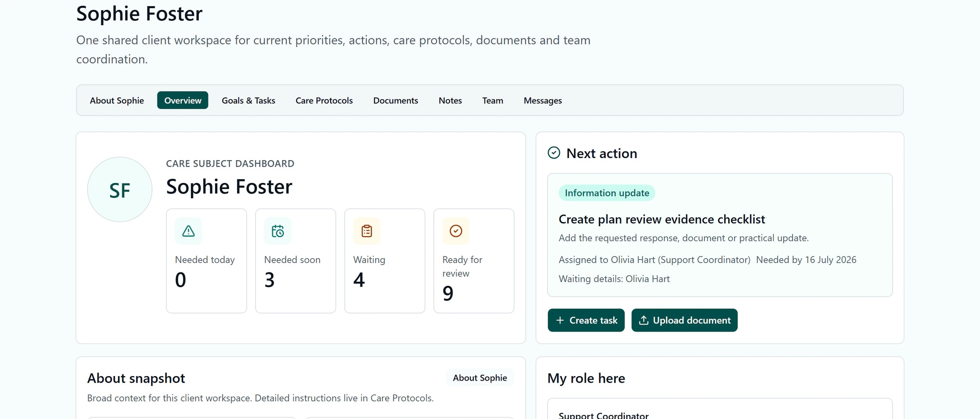The height and width of the screenshot is (419, 980).
Task: Open the Messages tab
Action: point(543,100)
